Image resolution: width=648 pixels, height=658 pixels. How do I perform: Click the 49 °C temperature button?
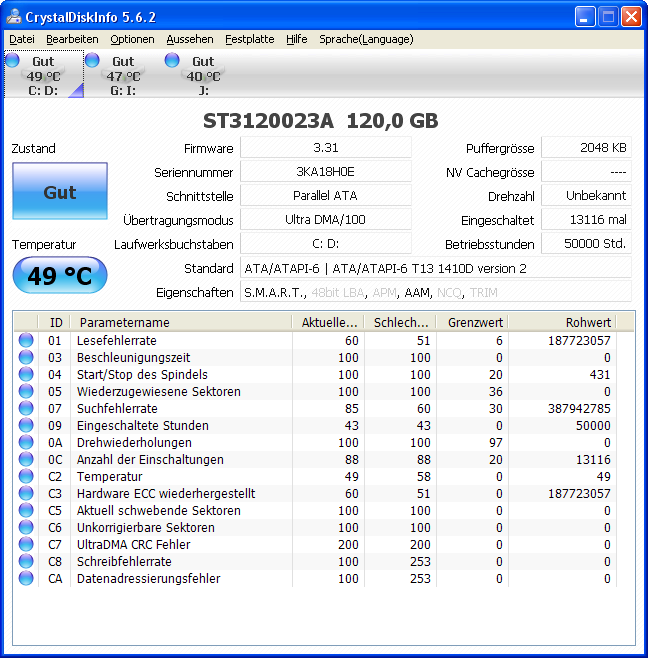[x=60, y=275]
